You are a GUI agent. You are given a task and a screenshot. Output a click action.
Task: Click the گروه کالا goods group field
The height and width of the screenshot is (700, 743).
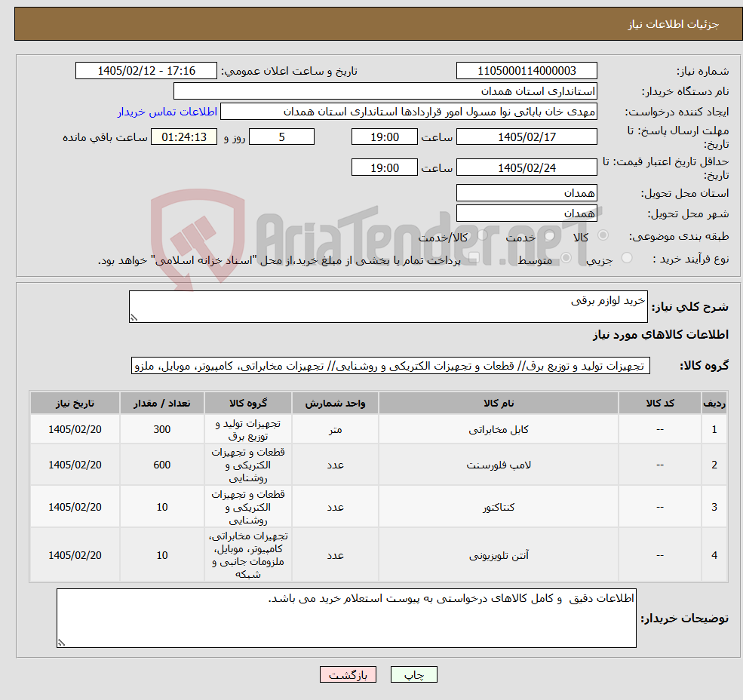pos(391,366)
